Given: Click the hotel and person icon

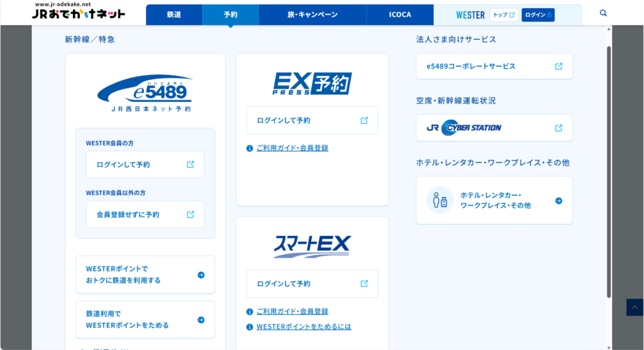Looking at the screenshot, I should point(440,200).
